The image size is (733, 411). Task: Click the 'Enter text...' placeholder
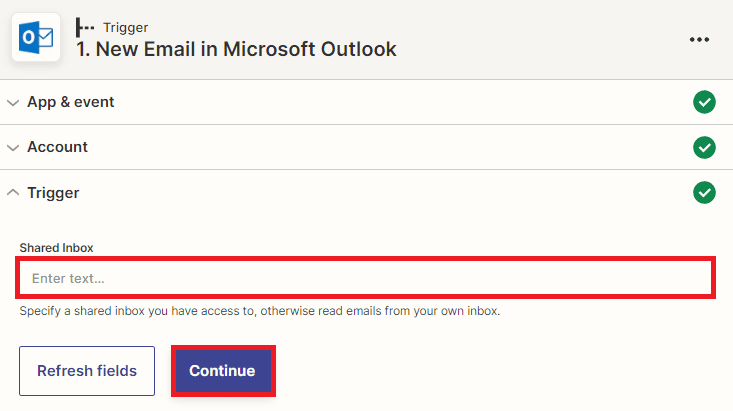(x=68, y=278)
